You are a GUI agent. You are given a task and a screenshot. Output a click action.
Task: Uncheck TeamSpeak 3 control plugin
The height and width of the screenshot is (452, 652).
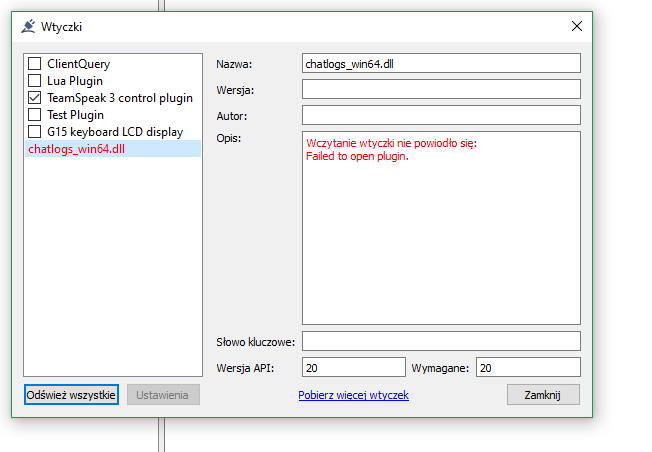35,98
